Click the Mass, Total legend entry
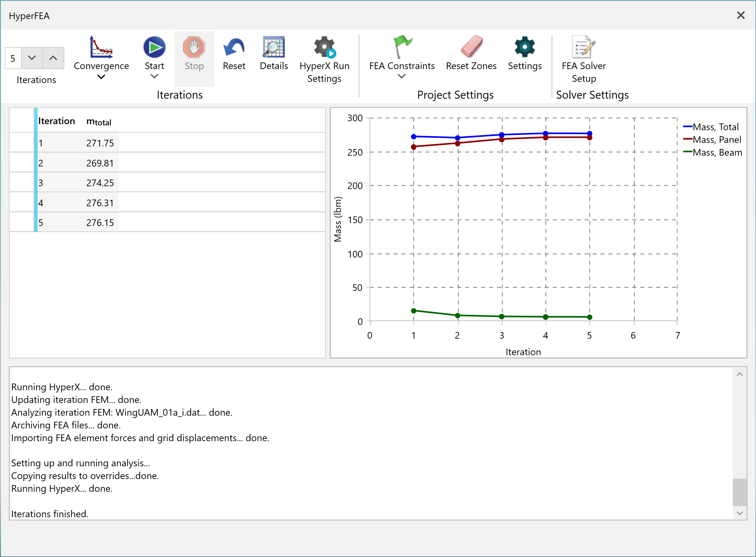 coord(711,127)
